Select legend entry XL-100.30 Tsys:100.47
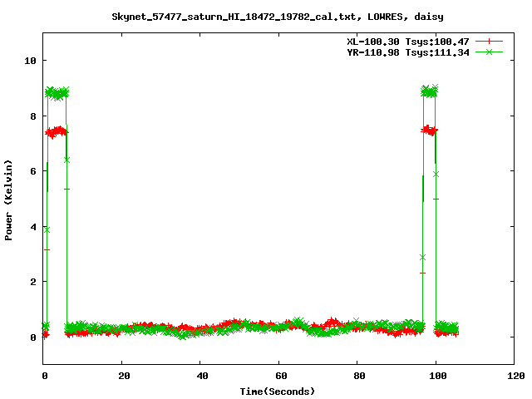 [408, 42]
